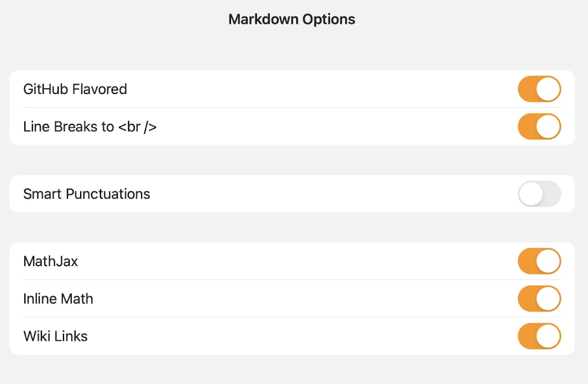Tap the MathJax label text
The height and width of the screenshot is (384, 588).
click(50, 261)
